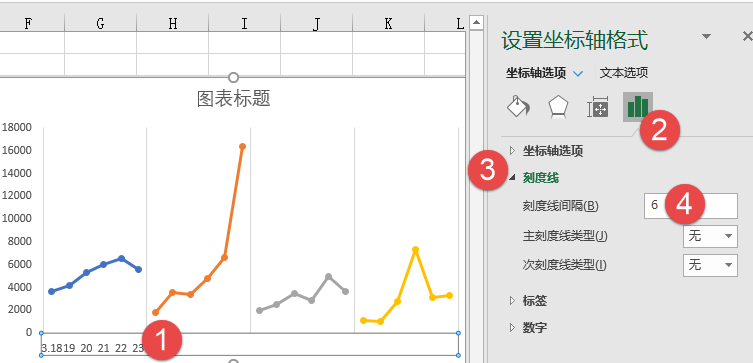The image size is (753, 363).
Task: Select column J header
Action: pos(316,23)
